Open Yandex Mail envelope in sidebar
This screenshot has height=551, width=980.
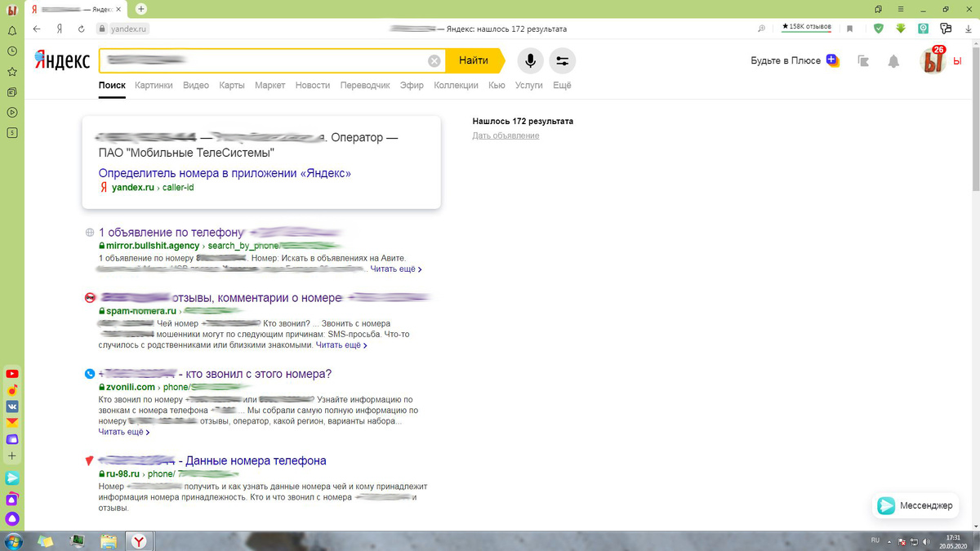click(x=12, y=423)
